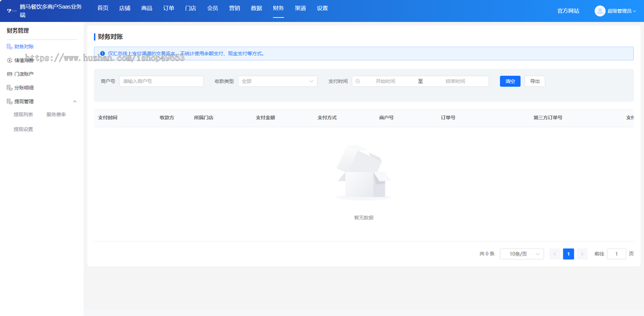The height and width of the screenshot is (316, 644).
Task: Click the 清空 button
Action: (510, 81)
